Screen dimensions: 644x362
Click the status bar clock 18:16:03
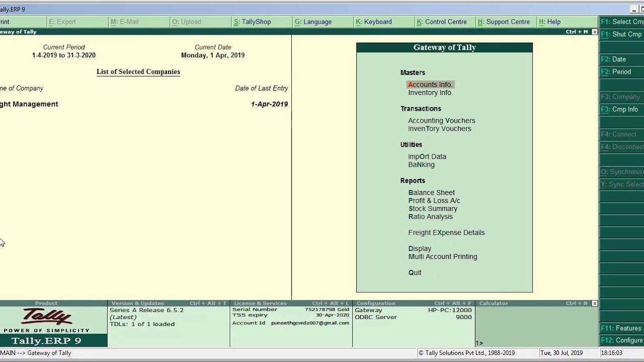(611, 353)
